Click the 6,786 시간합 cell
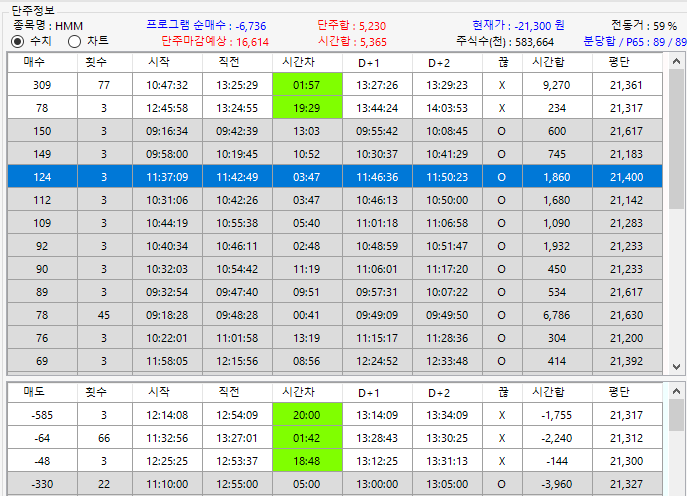This screenshot has height=496, width=687. pos(557,315)
